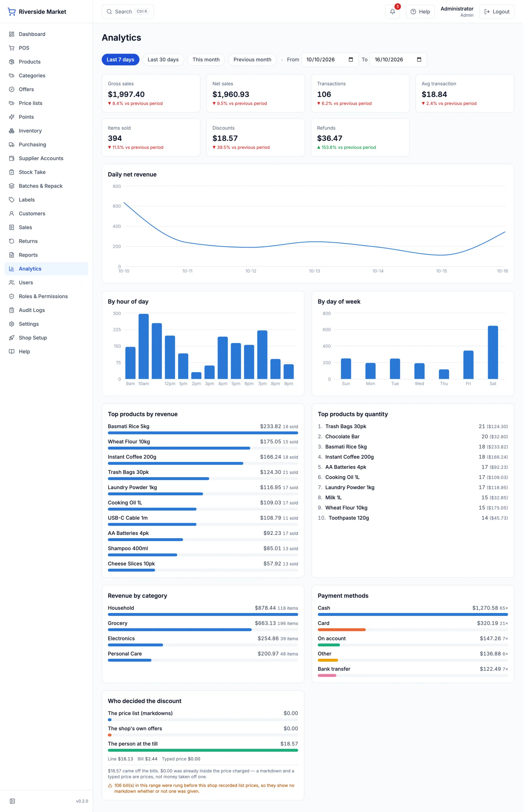Click the Labels tag icon
The image size is (523, 812).
pyautogui.click(x=11, y=200)
